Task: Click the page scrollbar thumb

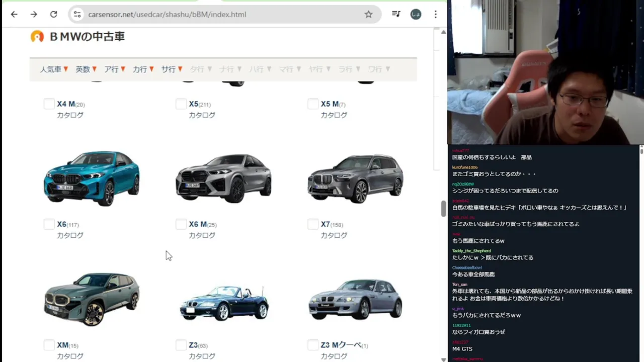Action: pyautogui.click(x=443, y=209)
